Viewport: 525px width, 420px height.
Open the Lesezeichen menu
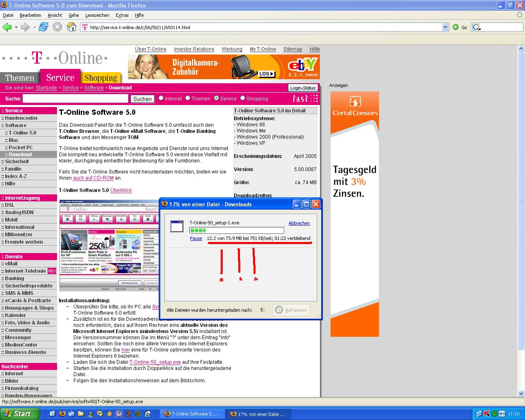coord(97,15)
